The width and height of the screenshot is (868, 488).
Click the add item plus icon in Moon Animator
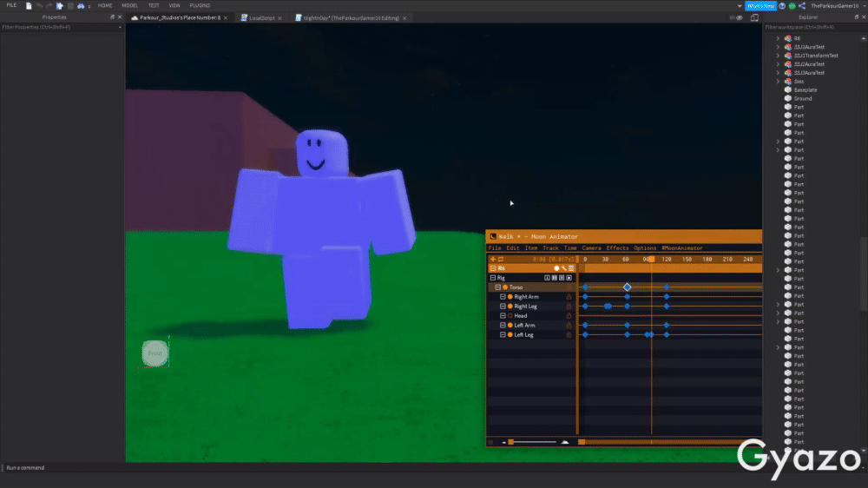click(493, 260)
